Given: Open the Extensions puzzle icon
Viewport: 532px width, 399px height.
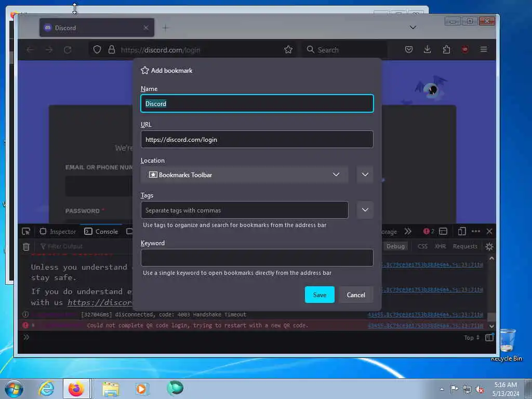Looking at the screenshot, I should pyautogui.click(x=446, y=49).
